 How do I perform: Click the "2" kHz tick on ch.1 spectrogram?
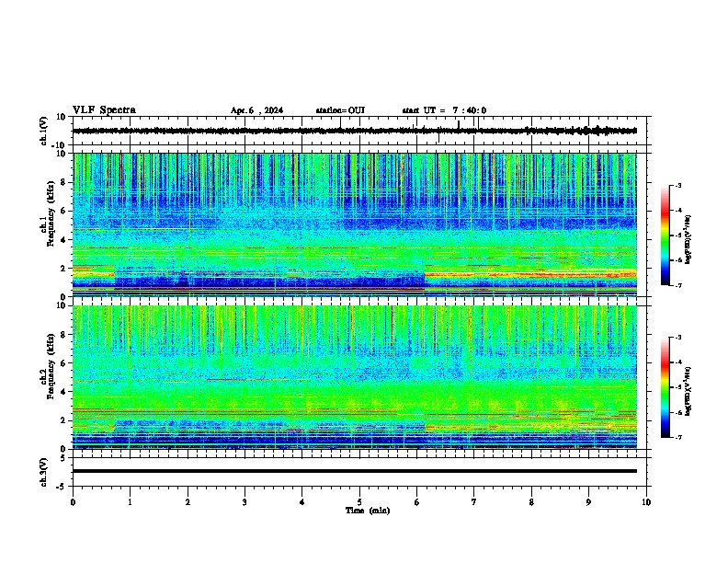point(64,268)
